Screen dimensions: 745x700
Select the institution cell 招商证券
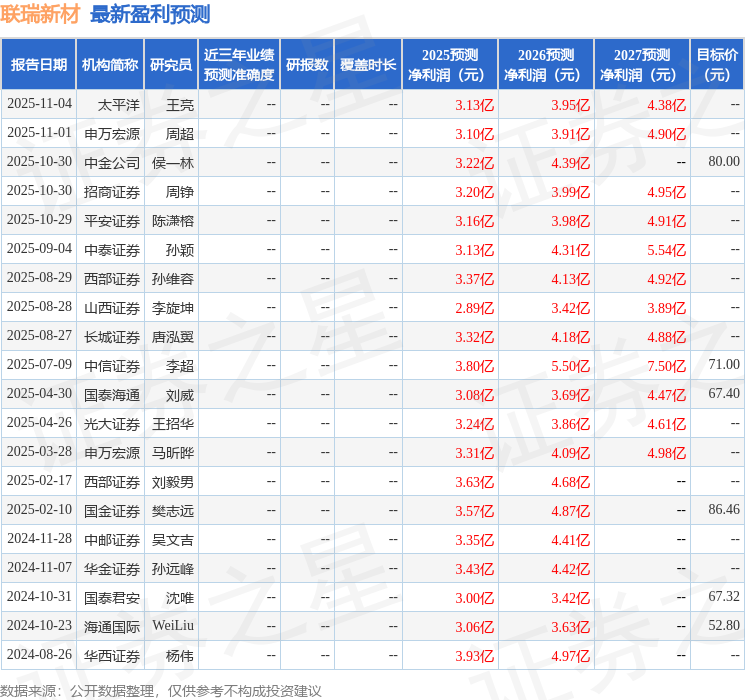[112, 192]
